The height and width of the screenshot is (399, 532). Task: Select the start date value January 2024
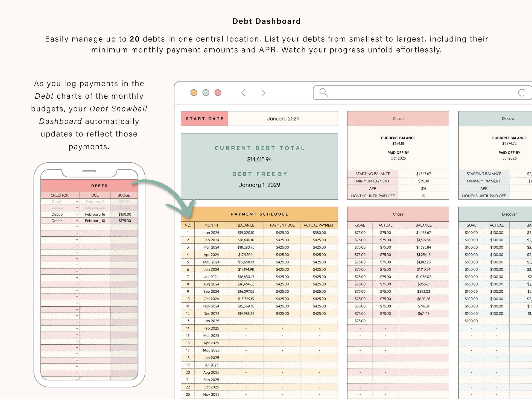[x=283, y=119]
